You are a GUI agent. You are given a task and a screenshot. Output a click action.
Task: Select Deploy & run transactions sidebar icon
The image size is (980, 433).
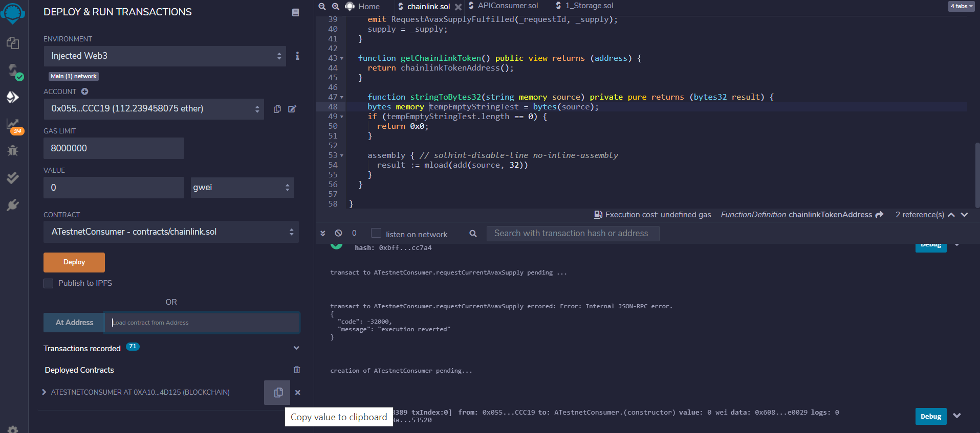tap(13, 97)
